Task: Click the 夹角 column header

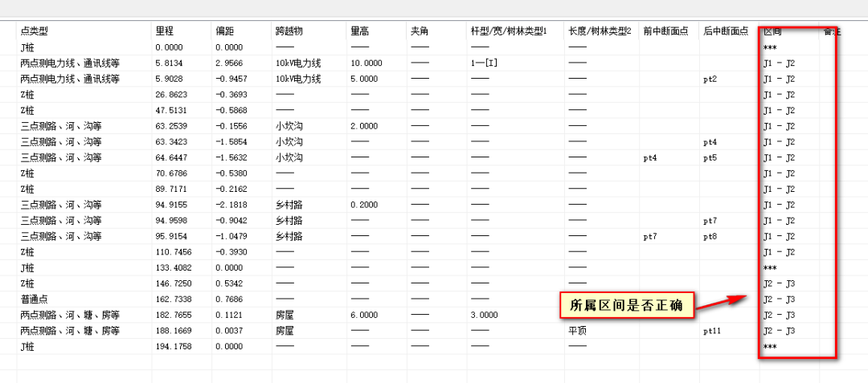Action: coord(420,31)
